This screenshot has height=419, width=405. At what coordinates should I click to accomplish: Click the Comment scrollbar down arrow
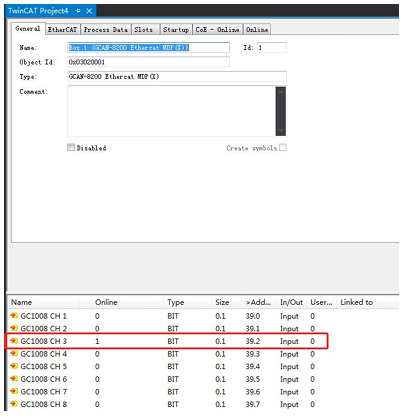281,130
